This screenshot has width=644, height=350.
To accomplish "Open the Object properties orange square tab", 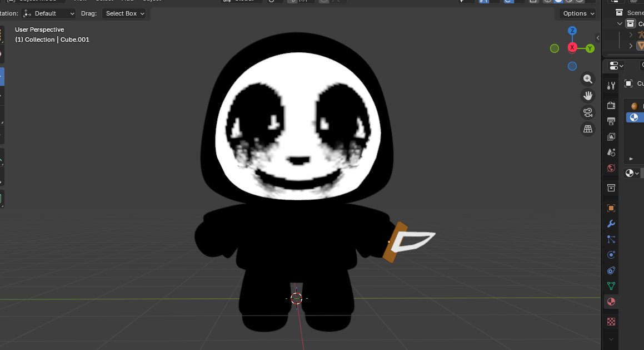I will tap(611, 208).
